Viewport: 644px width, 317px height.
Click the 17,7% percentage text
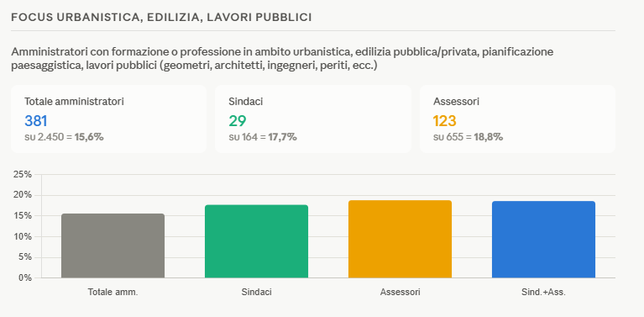click(283, 137)
